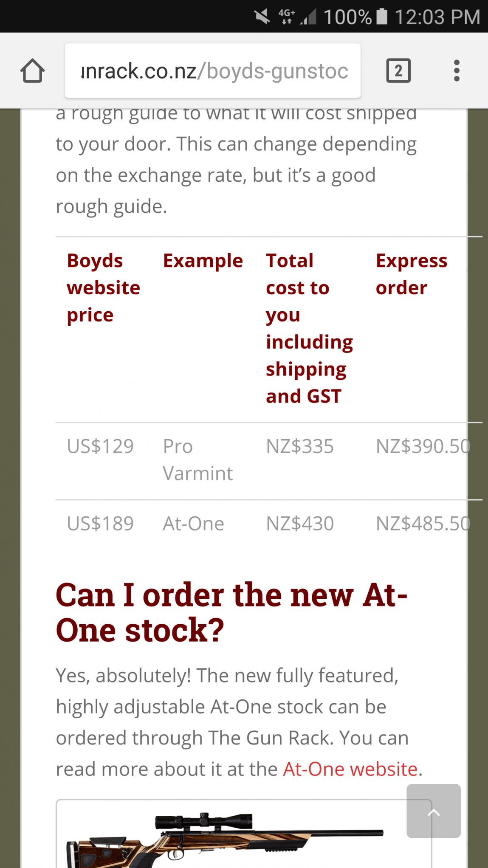488x868 pixels.
Task: Tap the browser home icon
Action: pos(33,70)
